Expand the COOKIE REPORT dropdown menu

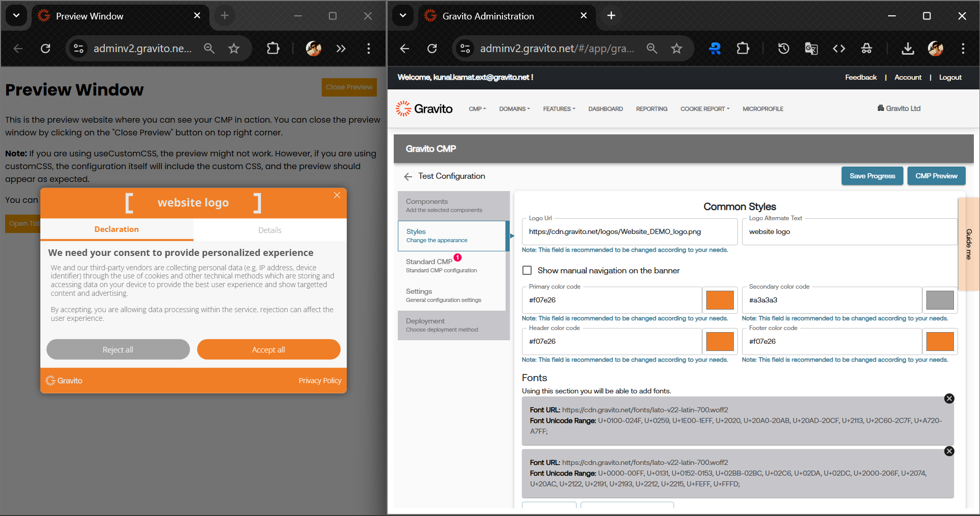[705, 109]
